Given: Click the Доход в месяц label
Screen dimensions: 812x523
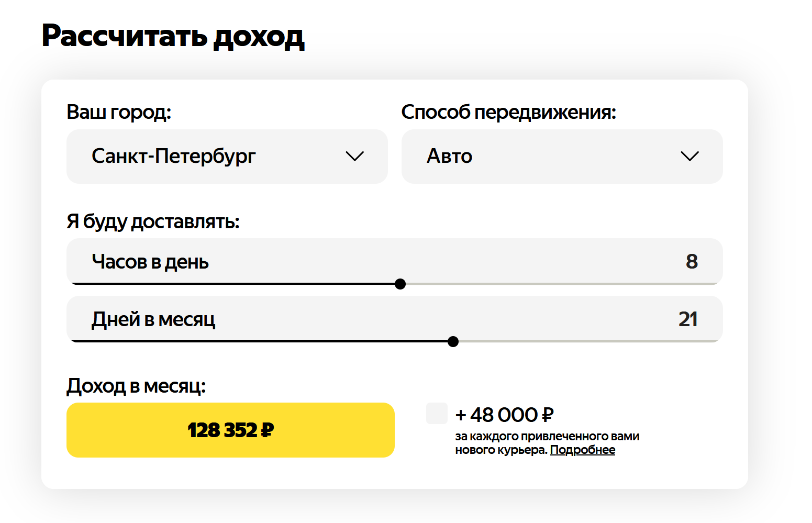Looking at the screenshot, I should click(136, 386).
